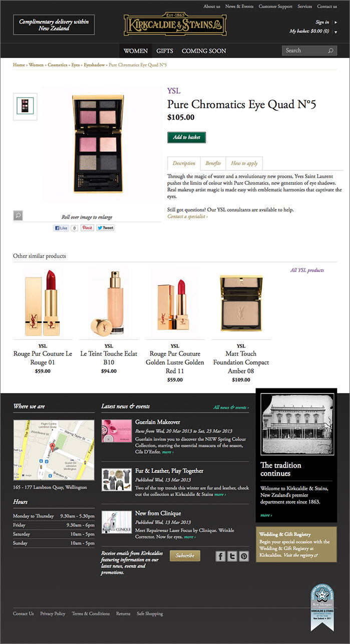
Task: Go to Home in breadcrumb
Action: tap(19, 65)
